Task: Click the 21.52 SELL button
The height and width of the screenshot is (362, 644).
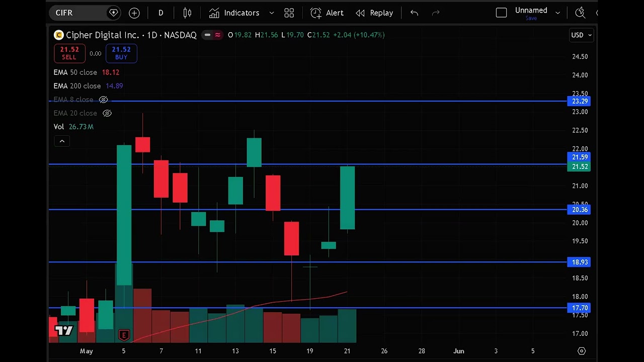Action: (x=69, y=53)
